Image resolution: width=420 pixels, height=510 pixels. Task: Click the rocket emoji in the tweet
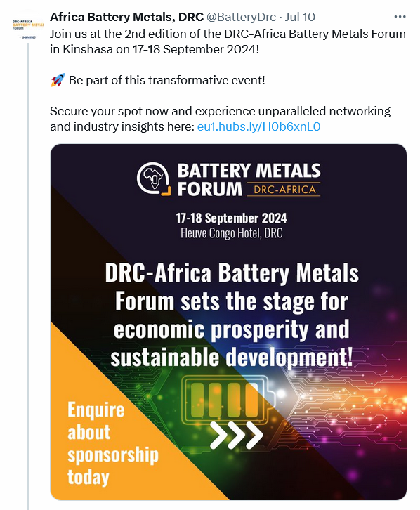click(58, 80)
